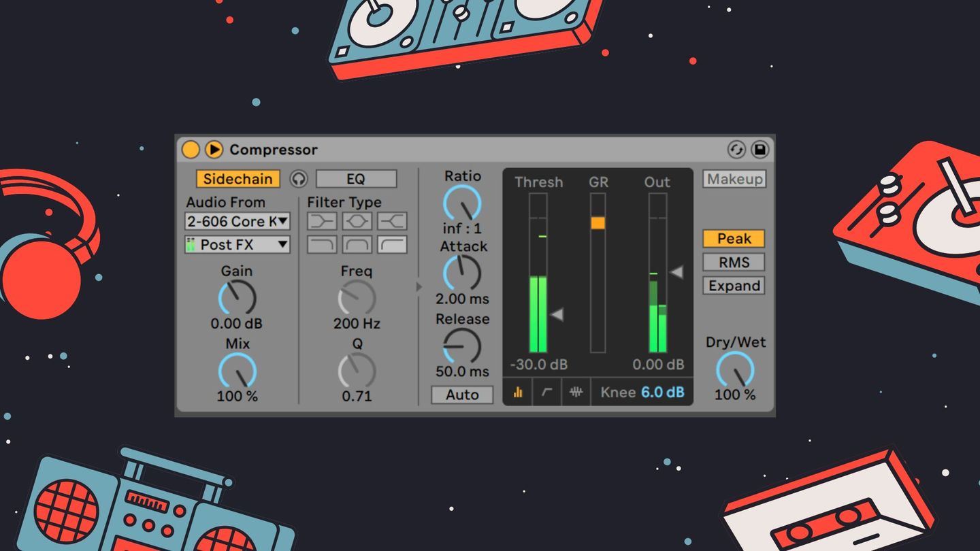Toggle the Auto release button

[x=462, y=395]
